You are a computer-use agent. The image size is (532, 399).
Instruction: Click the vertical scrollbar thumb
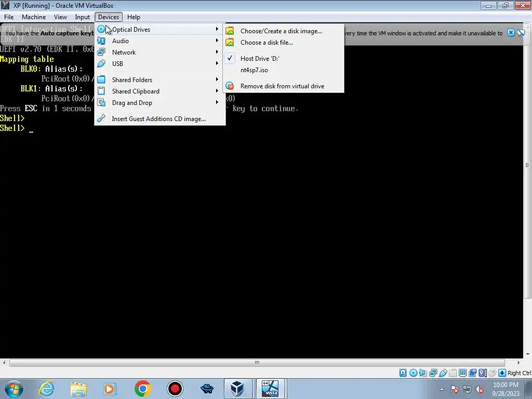click(x=527, y=165)
